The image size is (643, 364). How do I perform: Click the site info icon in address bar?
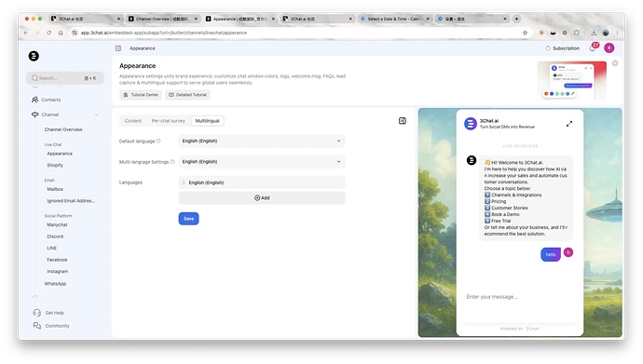75,33
